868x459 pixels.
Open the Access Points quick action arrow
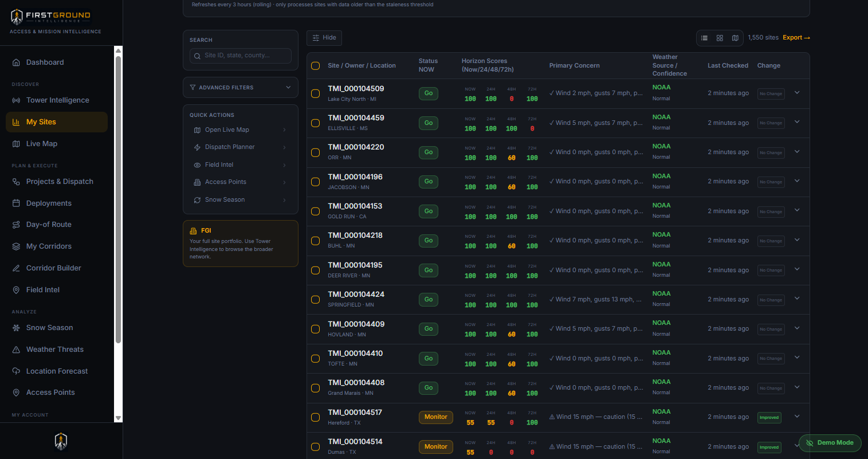point(285,182)
